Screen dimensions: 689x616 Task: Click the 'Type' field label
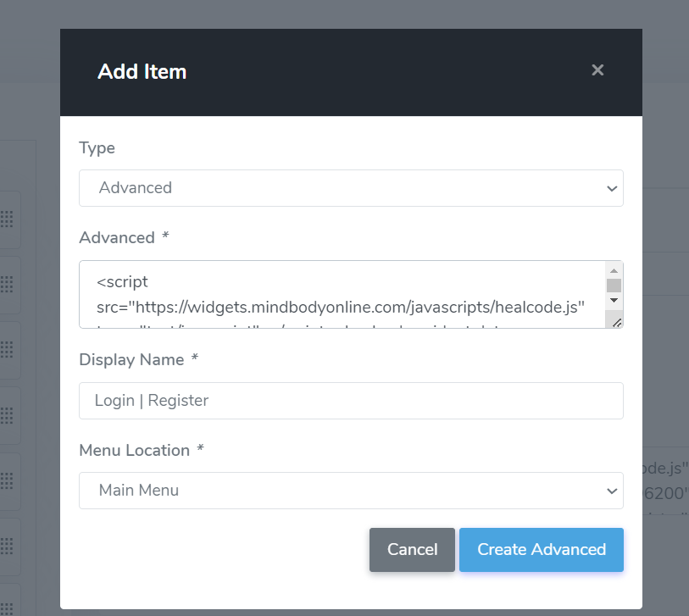(97, 148)
